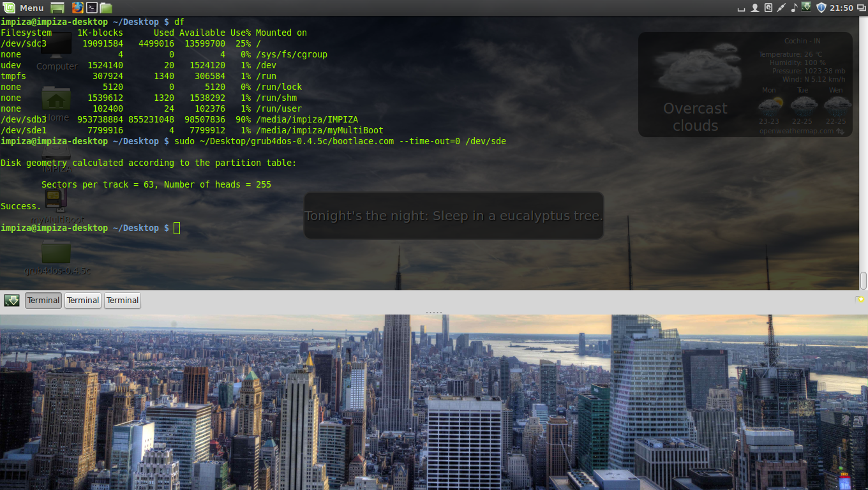This screenshot has height=490, width=868.
Task: Click the 'Filesystem' column header text
Action: coord(26,33)
